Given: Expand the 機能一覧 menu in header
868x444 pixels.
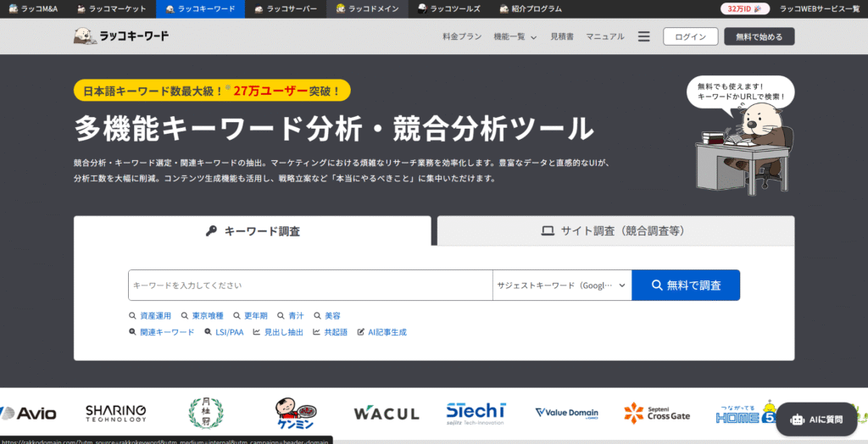Looking at the screenshot, I should click(515, 36).
